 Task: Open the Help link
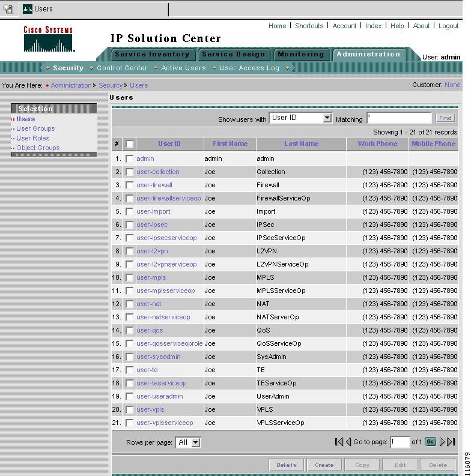397,26
